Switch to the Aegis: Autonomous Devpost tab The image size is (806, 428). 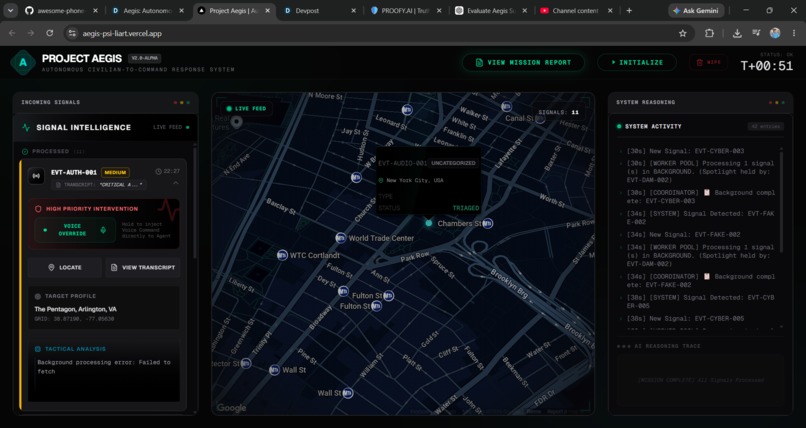148,10
